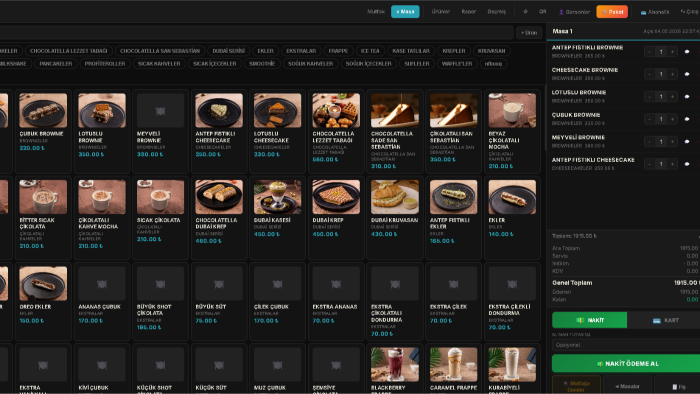
Task: Filter by PANCAKELER category
Action: click(55, 64)
